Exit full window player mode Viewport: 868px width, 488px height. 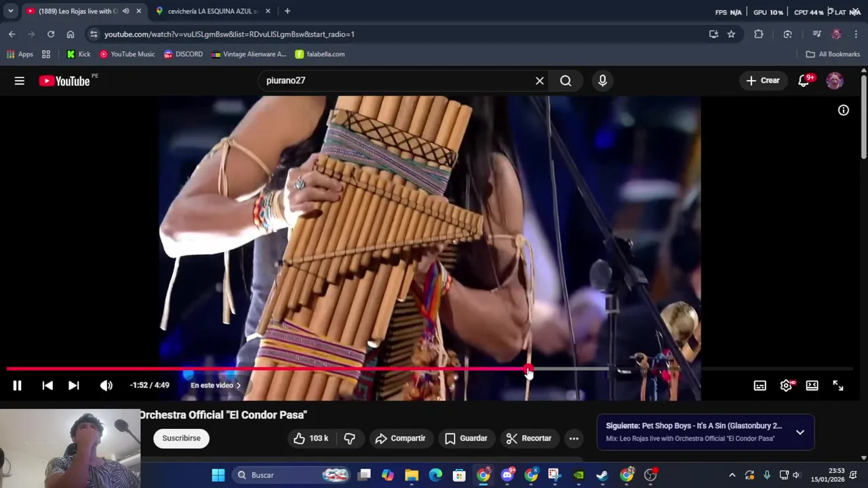[838, 386]
